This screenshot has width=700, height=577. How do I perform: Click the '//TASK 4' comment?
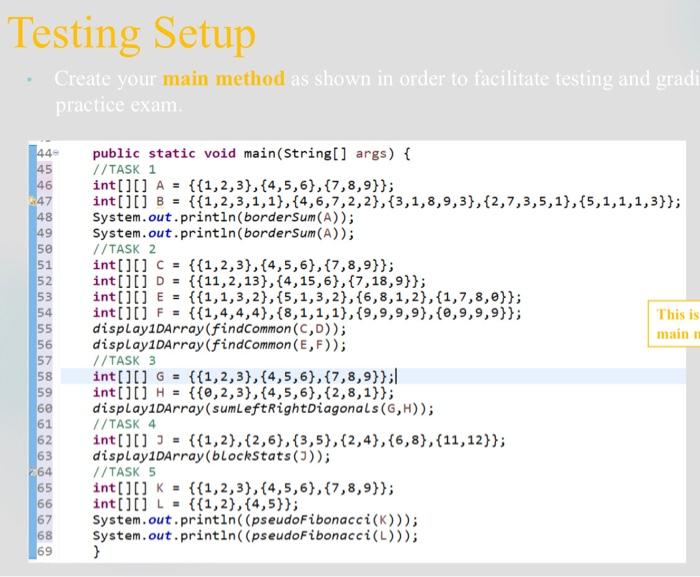(x=124, y=424)
